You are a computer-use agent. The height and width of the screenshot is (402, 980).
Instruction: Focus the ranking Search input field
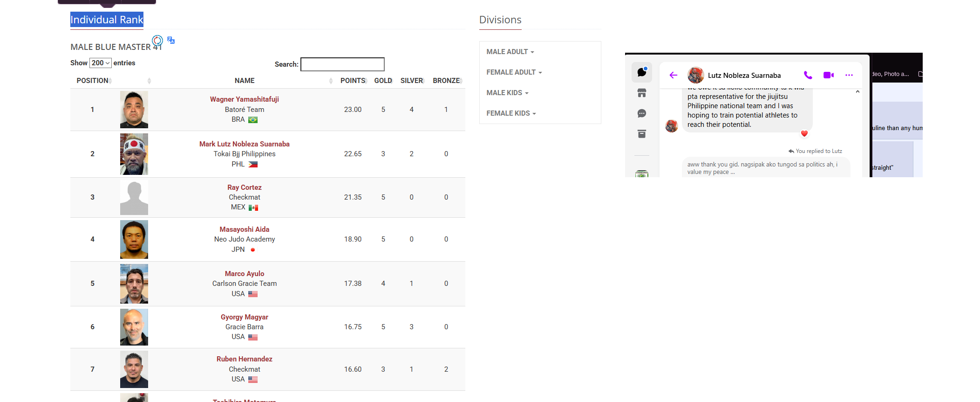(x=342, y=64)
